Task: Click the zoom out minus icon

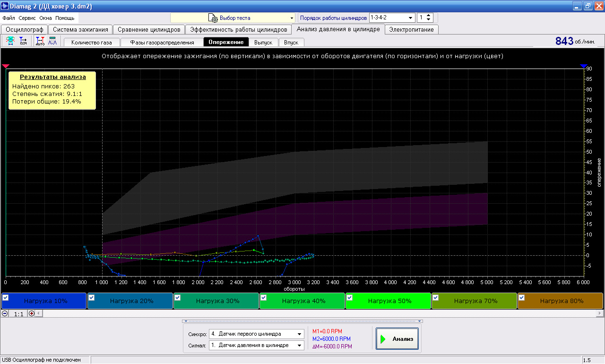Action: (5, 313)
